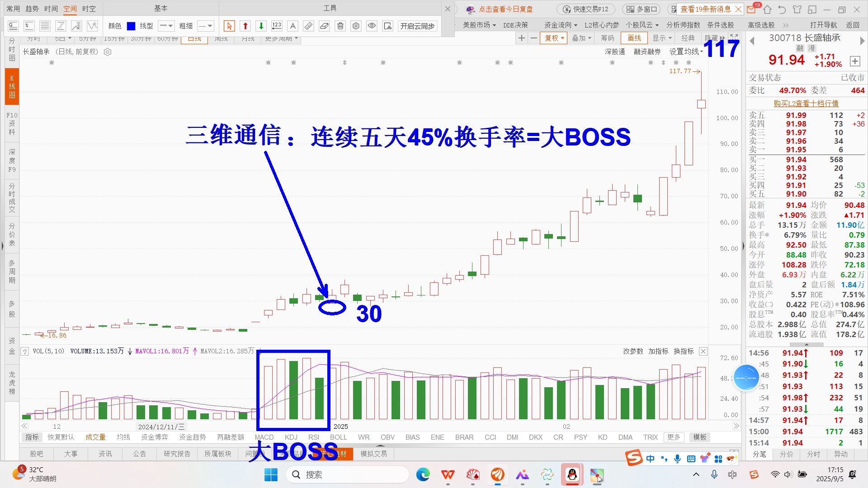868x488 pixels.
Task: Dismiss the 查看19条新消息 notification
Action: tap(738, 9)
